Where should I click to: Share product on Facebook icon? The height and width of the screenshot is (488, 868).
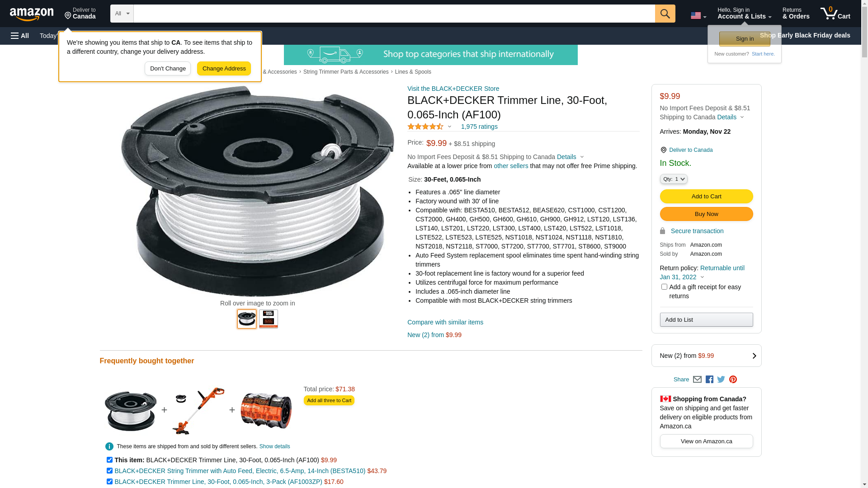click(709, 380)
